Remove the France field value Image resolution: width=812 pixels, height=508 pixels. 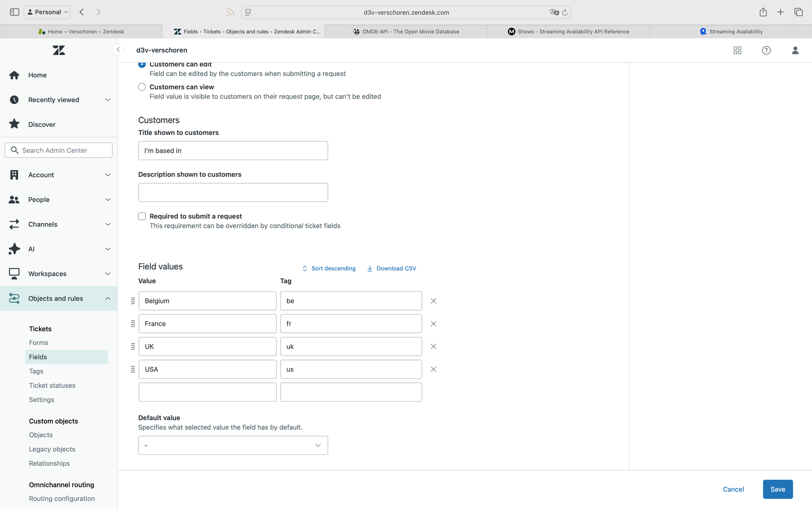point(433,324)
